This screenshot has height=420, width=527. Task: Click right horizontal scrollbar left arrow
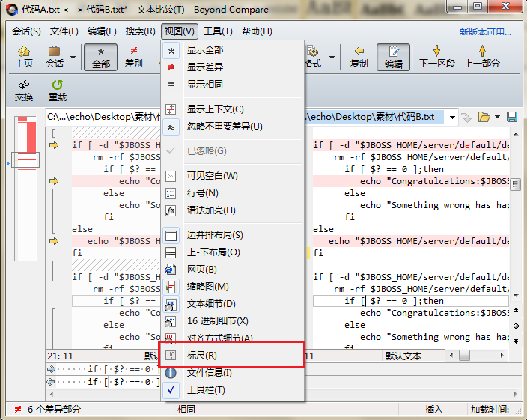pos(451,355)
